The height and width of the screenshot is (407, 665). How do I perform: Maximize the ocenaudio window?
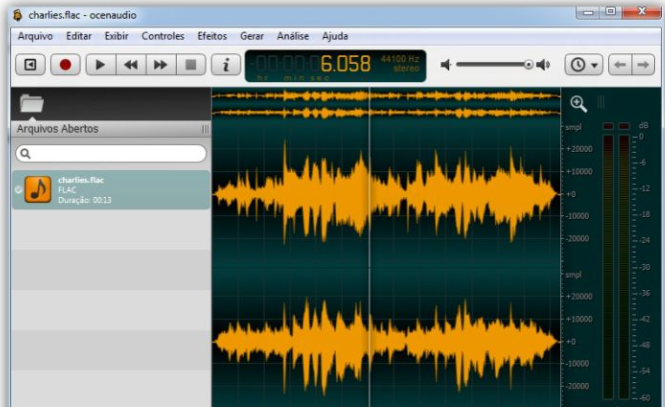tap(611, 12)
